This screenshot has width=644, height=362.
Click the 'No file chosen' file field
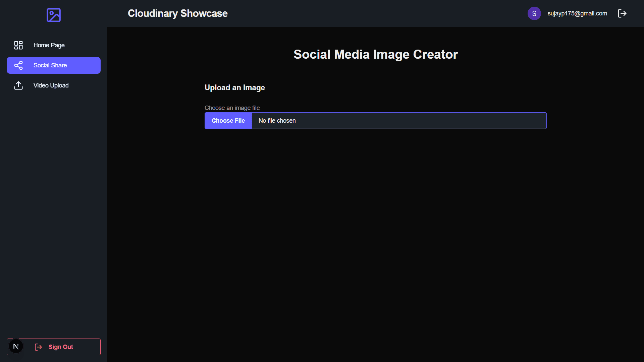(376, 121)
